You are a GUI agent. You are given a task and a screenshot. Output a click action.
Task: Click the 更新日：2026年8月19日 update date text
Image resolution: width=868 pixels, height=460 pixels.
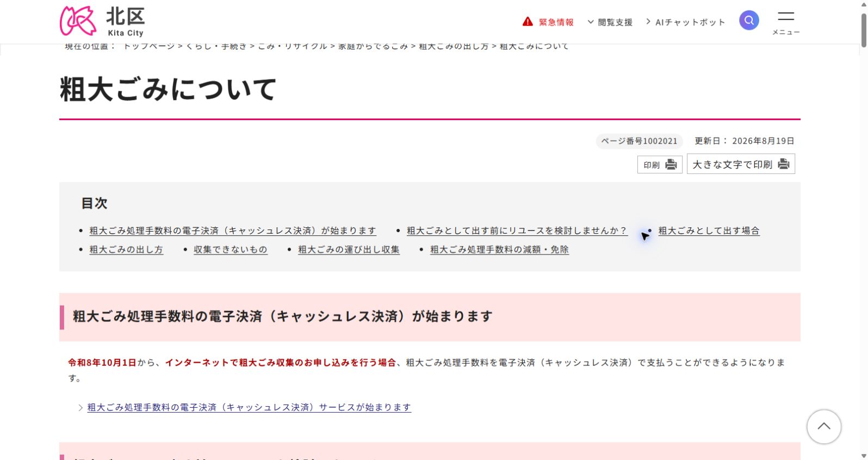(745, 141)
